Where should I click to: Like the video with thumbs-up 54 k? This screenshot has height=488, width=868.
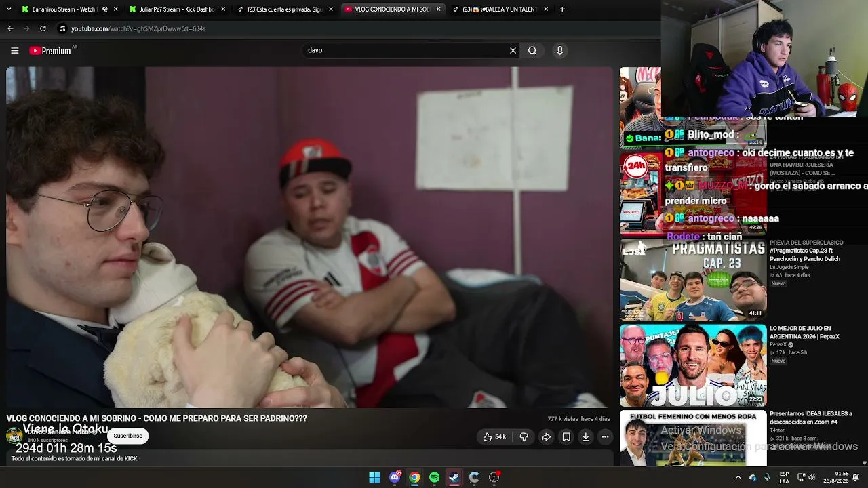pos(494,437)
